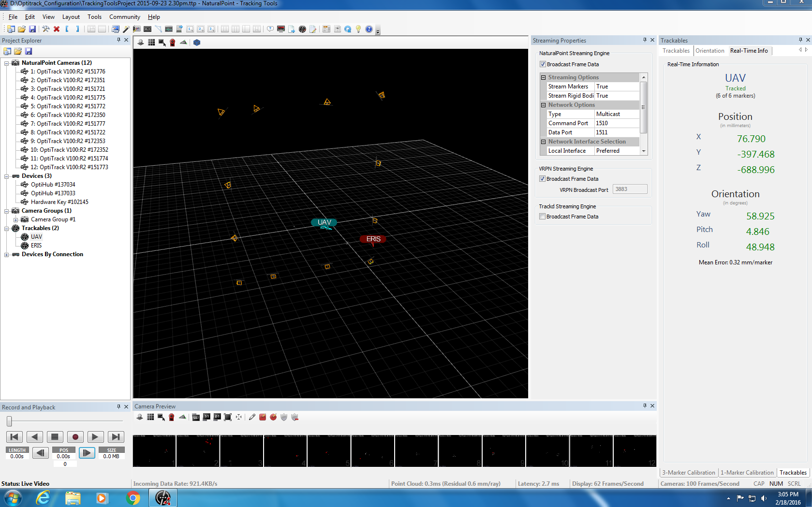
Task: Click the 2:1 zoom icon in Camera Preview
Action: coord(217,417)
